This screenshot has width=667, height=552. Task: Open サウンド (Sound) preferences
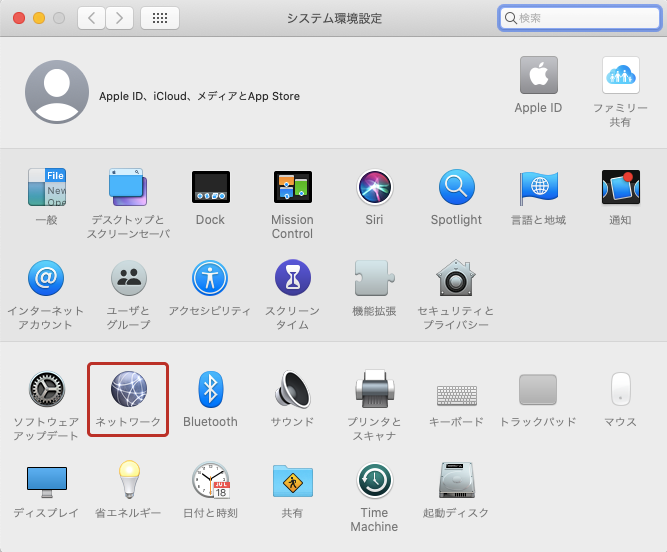point(293,389)
